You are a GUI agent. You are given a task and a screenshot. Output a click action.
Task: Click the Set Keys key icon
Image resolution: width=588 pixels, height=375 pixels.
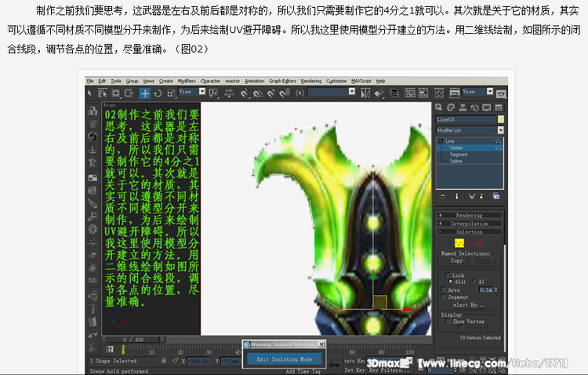(334, 365)
